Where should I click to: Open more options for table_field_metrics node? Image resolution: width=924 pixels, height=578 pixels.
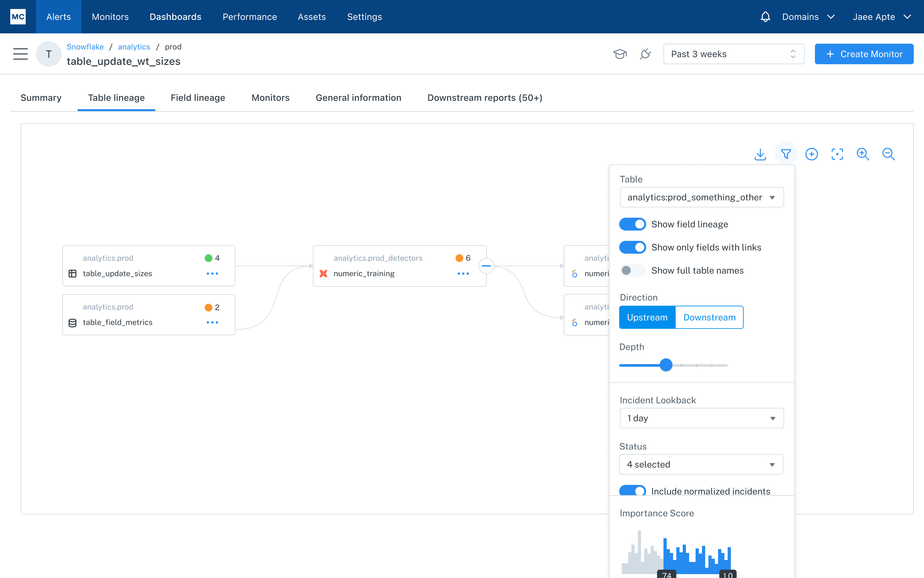pyautogui.click(x=212, y=323)
